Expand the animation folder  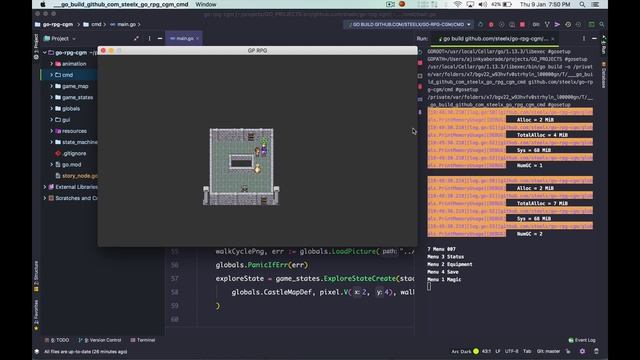(51, 64)
